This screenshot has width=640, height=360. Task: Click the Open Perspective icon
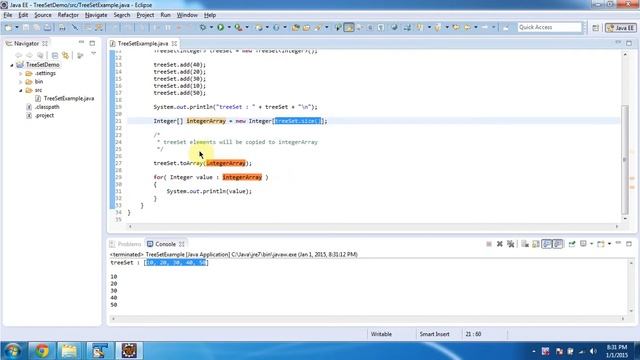tap(596, 28)
